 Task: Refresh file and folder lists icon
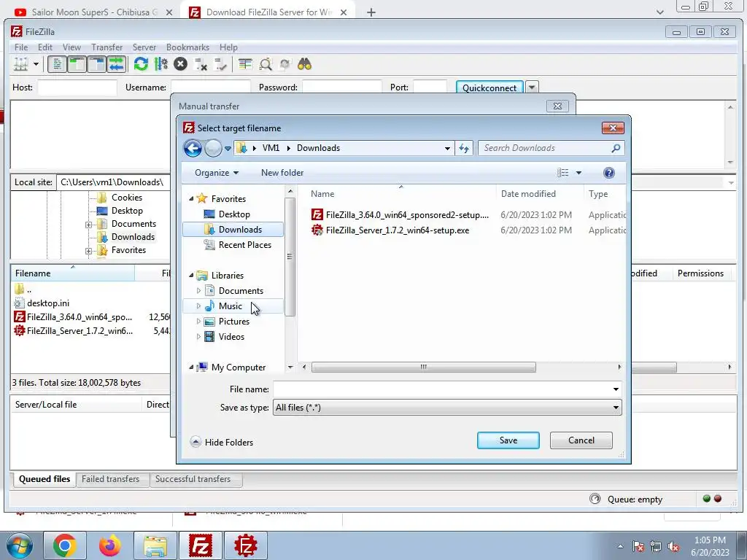click(141, 64)
